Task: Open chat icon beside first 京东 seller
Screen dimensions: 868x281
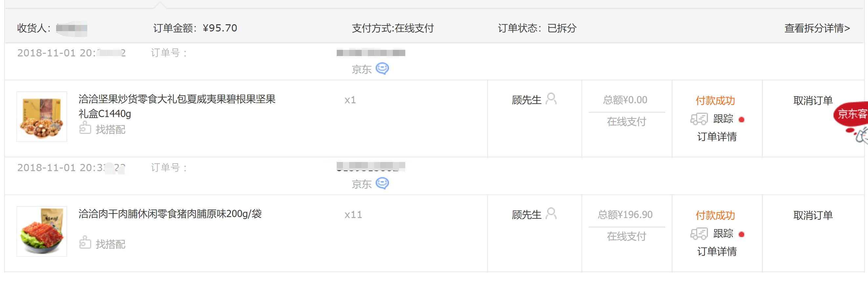Action: point(382,69)
